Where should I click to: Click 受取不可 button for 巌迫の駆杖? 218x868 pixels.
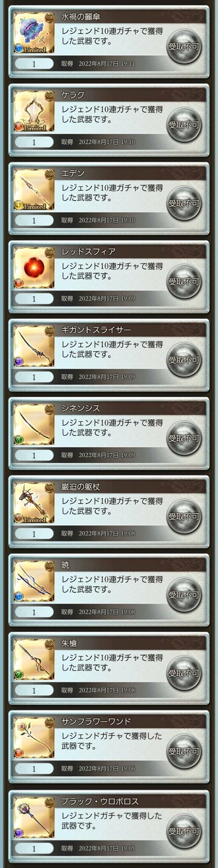184,517
